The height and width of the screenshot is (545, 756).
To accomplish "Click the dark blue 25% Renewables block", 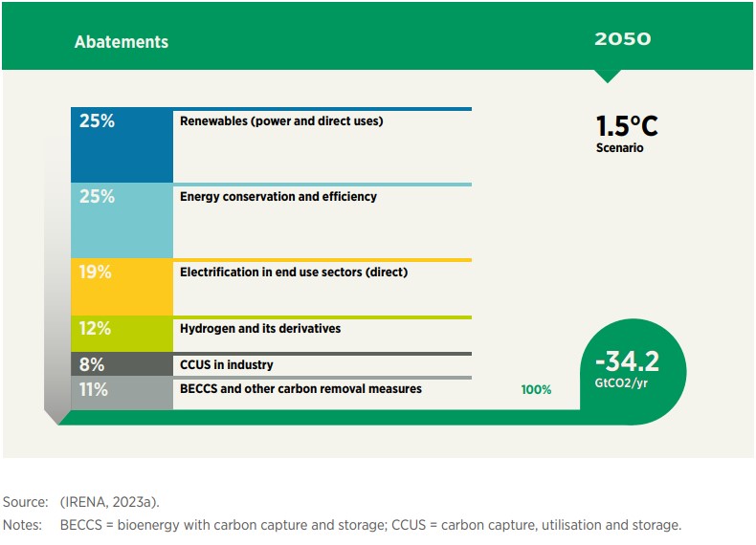I will (122, 145).
